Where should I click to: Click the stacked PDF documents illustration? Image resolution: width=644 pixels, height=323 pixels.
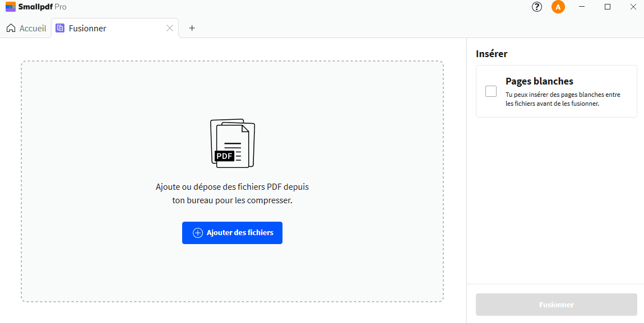(x=233, y=143)
